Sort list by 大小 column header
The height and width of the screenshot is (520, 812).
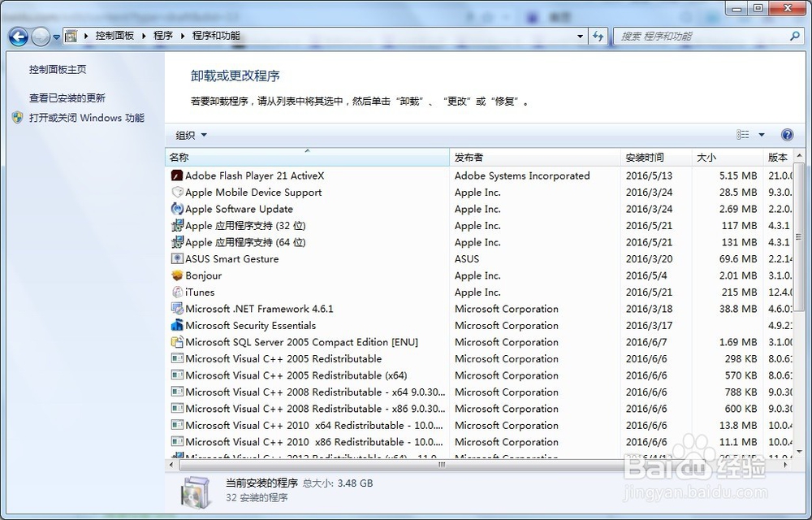(727, 157)
